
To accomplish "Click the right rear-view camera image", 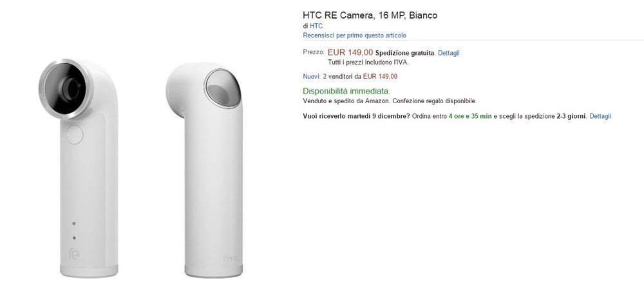I will [204, 170].
